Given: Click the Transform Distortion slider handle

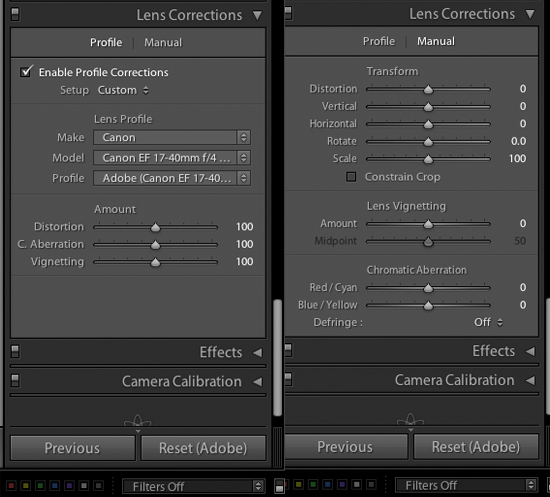Looking at the screenshot, I should 428,90.
